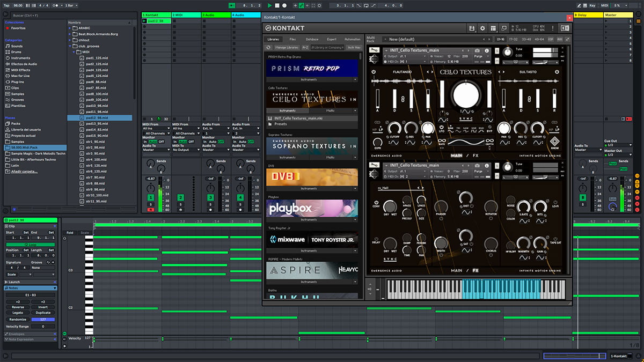Open Audio To Master dropdown of track 1
The height and width of the screenshot is (362, 644).
(x=156, y=150)
